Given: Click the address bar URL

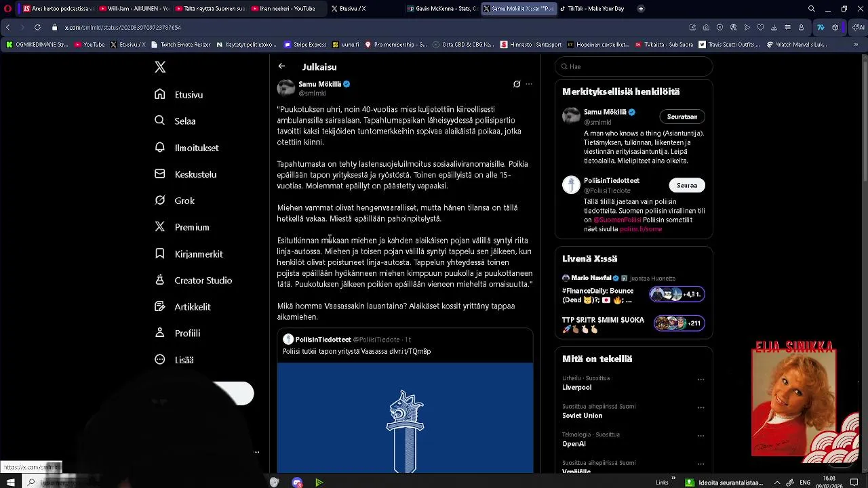Looking at the screenshot, I should click(x=122, y=28).
